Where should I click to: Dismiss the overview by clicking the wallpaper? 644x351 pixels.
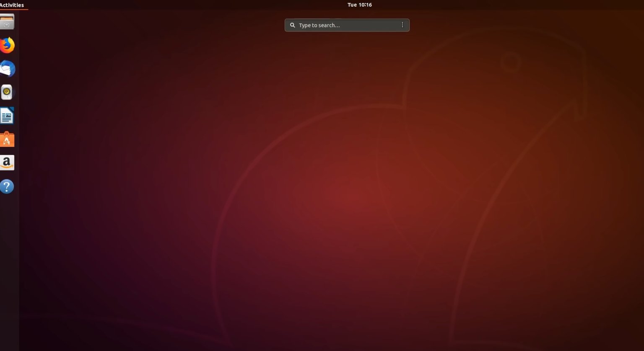click(293, 209)
